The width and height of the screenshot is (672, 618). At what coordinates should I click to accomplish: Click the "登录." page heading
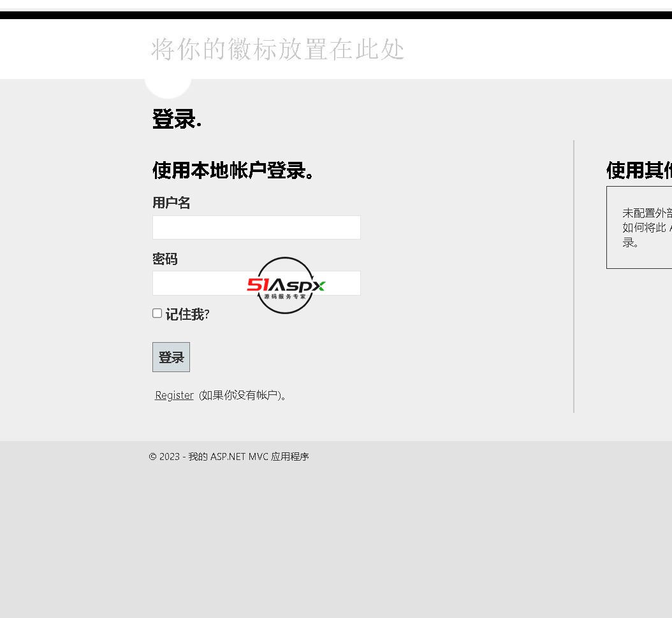tap(177, 119)
